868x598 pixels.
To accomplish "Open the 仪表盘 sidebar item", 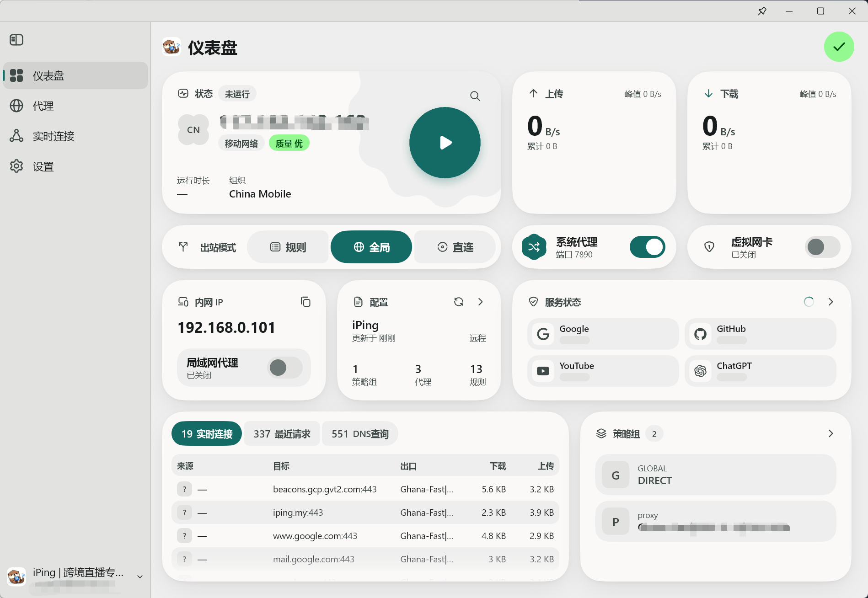I will 75,75.
